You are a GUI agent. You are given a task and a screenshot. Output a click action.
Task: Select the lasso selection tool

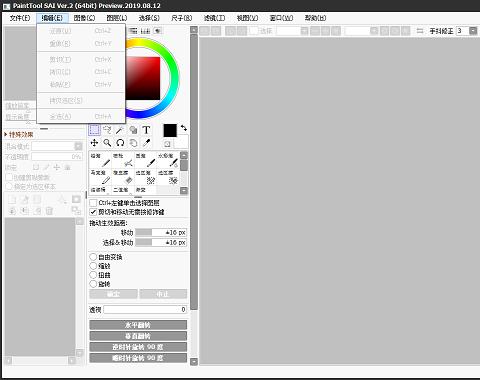[x=107, y=130]
